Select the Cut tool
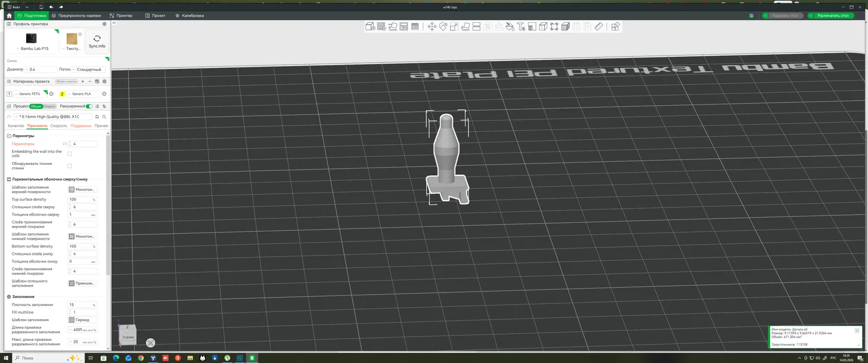Screen dimensions: 868x363 point(476,26)
